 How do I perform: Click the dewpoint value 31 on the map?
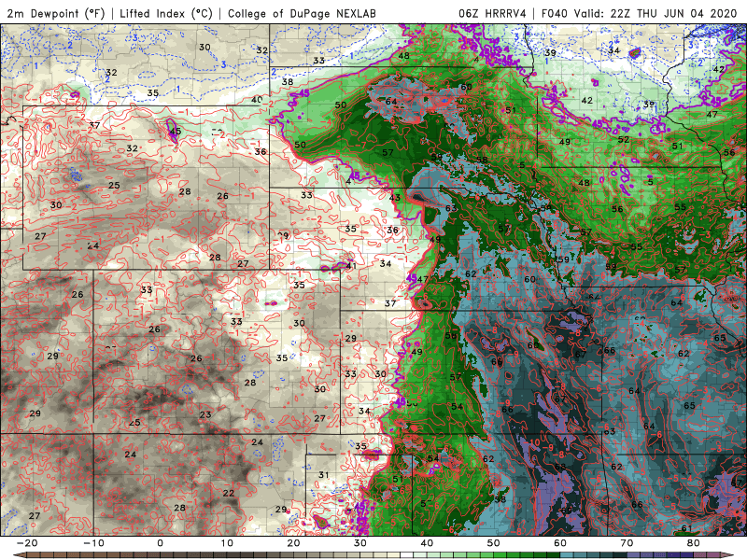click(324, 475)
